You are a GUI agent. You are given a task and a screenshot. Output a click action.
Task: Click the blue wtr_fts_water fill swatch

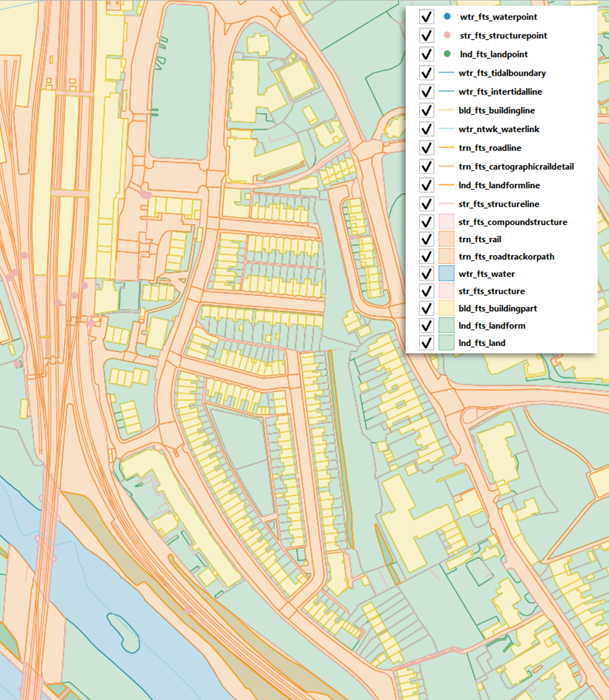(x=446, y=274)
